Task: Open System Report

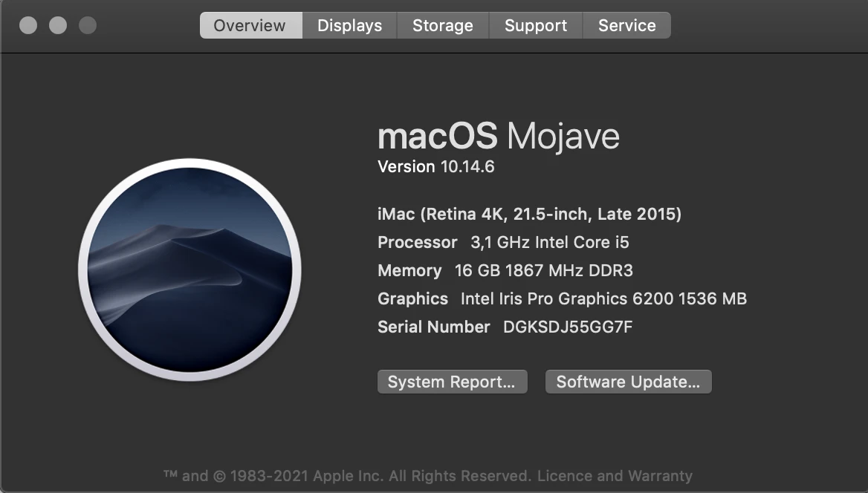Action: [453, 382]
